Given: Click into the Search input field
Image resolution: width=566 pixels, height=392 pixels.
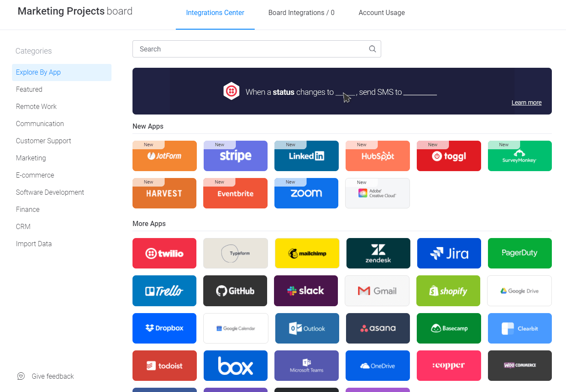Looking at the screenshot, I should point(257,49).
